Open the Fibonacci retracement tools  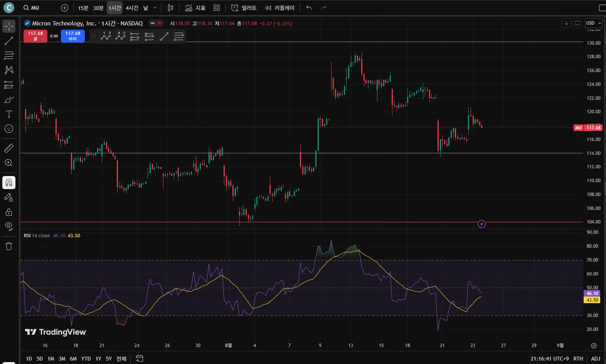pyautogui.click(x=9, y=55)
